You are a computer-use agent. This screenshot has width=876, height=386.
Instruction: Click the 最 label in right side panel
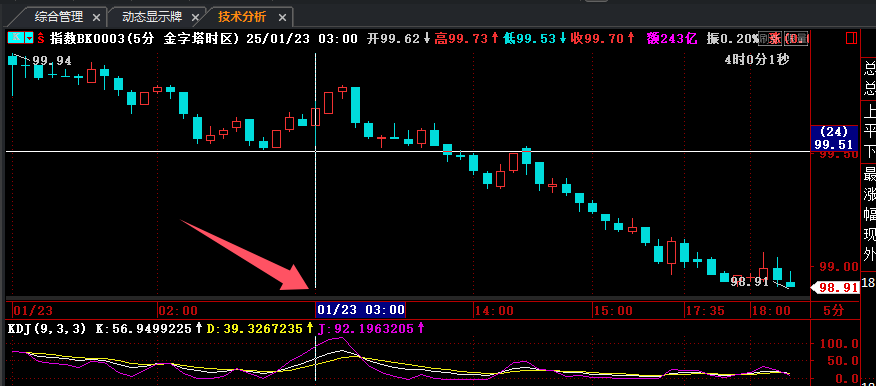(869, 174)
